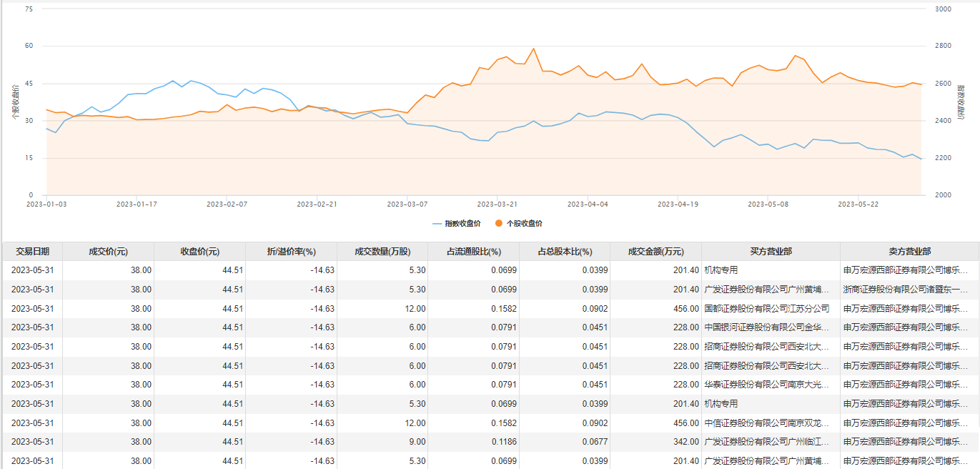Click the 2023-03-21 x-axis date label

498,204
